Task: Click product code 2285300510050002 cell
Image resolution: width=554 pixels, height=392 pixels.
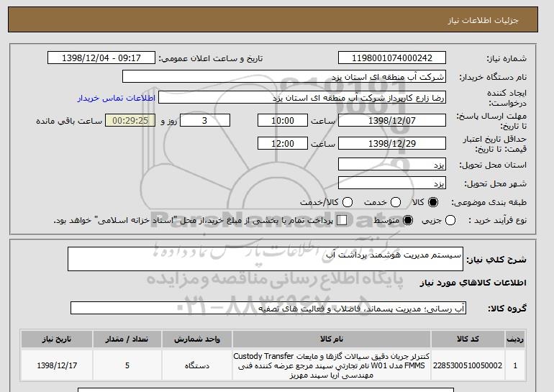Action: coord(468,365)
